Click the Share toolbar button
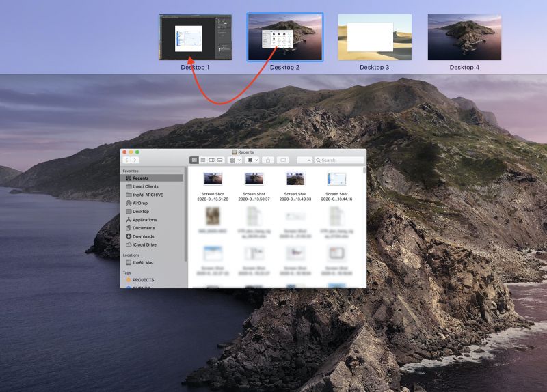Viewport: 547px width, 392px height. [x=268, y=160]
